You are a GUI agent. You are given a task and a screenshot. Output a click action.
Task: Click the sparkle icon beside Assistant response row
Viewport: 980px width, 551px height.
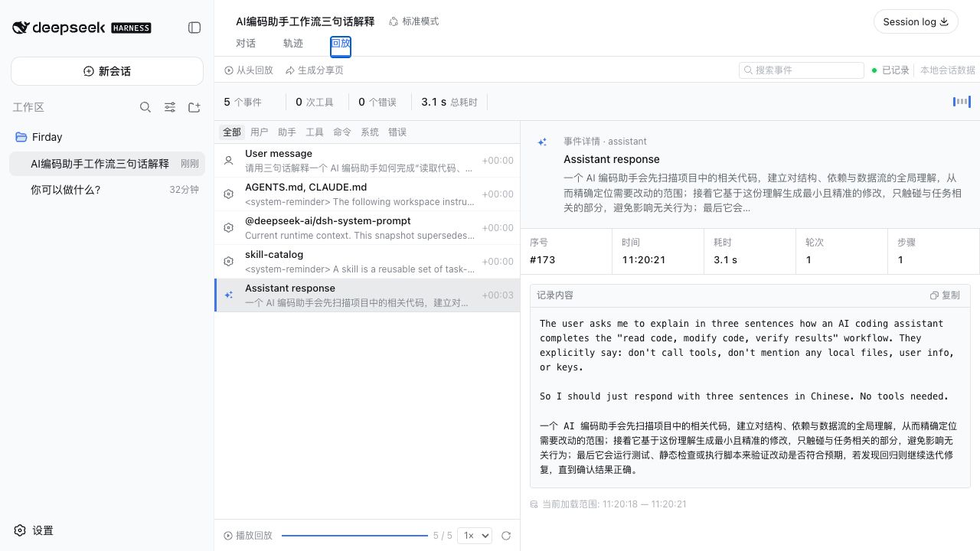click(x=228, y=295)
